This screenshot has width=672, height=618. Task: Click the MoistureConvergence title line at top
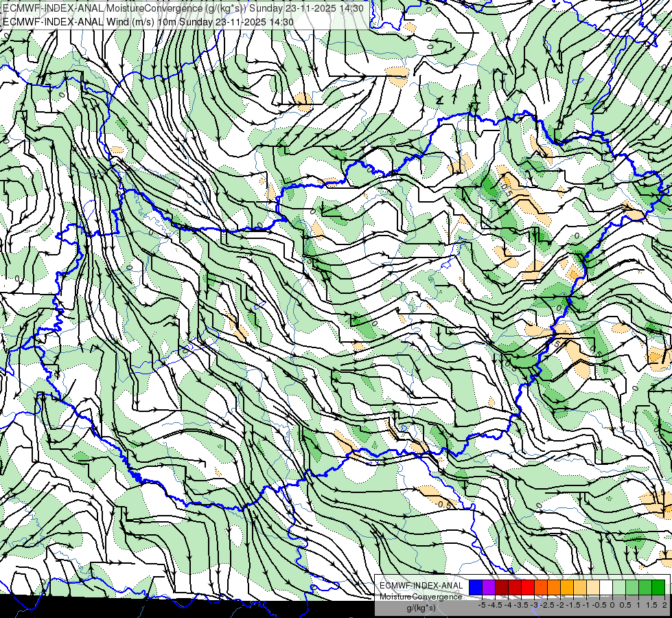click(183, 8)
